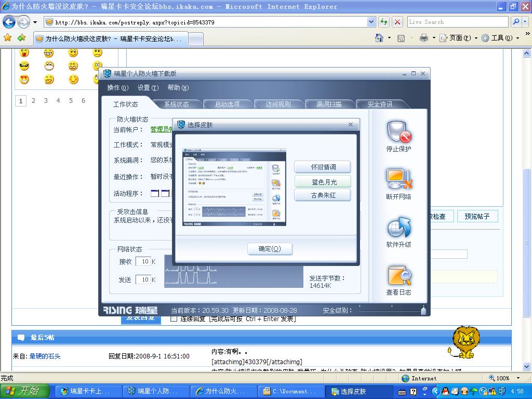This screenshot has width=532, height=399.
Task: Open the Home button dropdown arrow
Action: (x=389, y=37)
